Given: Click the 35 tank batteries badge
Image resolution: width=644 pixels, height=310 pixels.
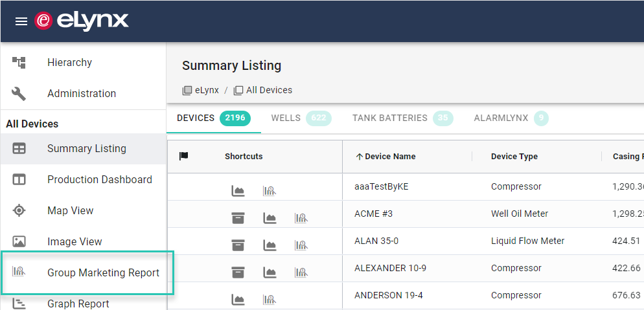Looking at the screenshot, I should [443, 118].
